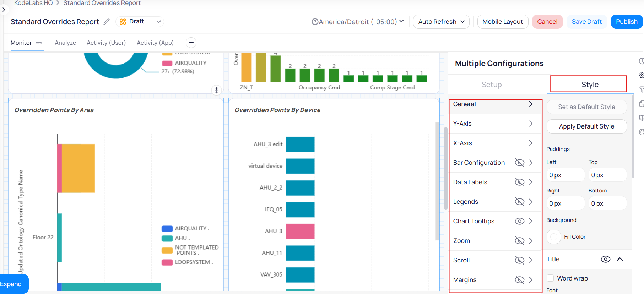The width and height of the screenshot is (644, 294).
Task: Open the palette theme icon in sidebar
Action: 641,132
